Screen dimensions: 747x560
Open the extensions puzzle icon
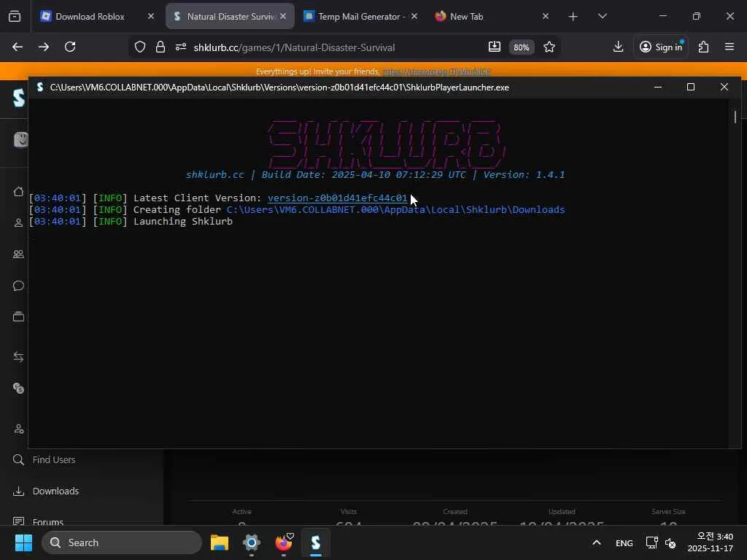pos(703,47)
